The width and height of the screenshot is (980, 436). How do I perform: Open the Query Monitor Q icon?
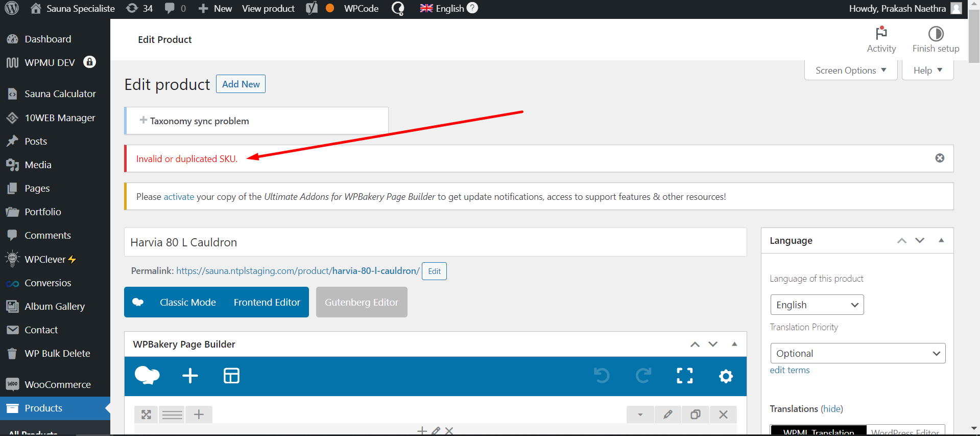pos(398,8)
